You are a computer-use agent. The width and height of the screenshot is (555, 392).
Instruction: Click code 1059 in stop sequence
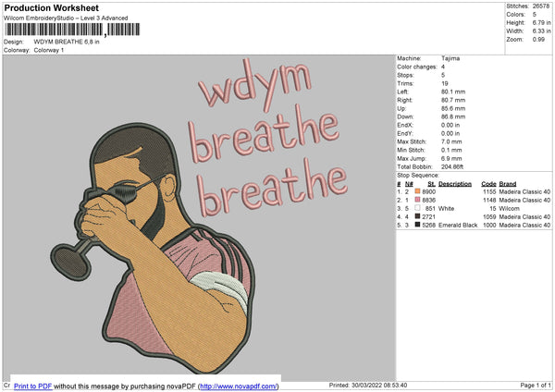click(x=489, y=217)
